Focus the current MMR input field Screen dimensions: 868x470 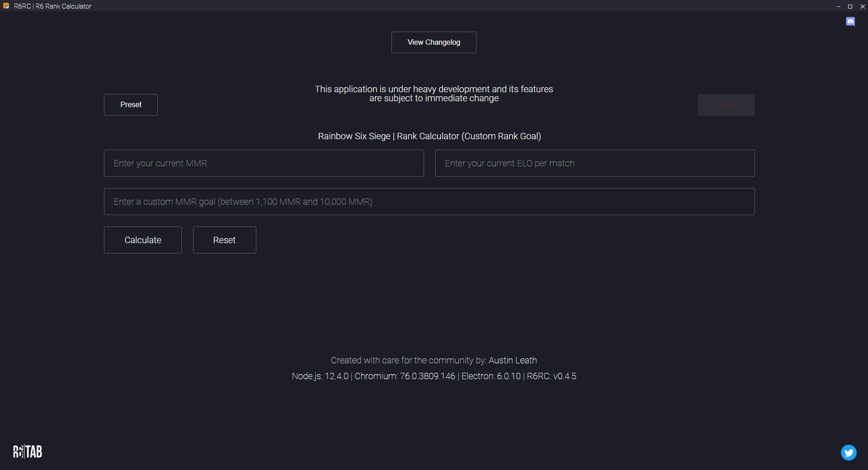click(264, 163)
